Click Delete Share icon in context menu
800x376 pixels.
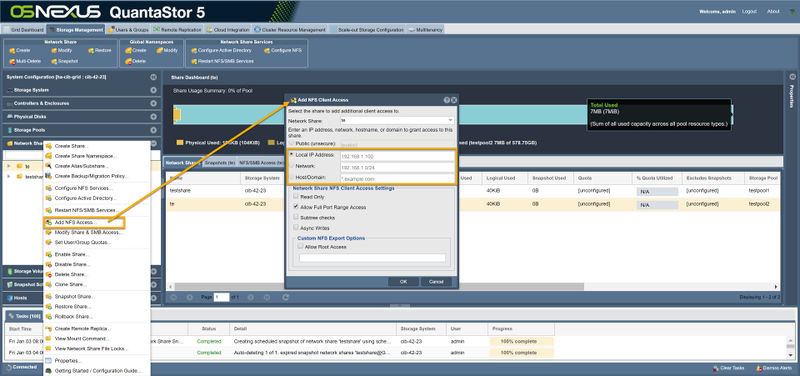point(49,274)
